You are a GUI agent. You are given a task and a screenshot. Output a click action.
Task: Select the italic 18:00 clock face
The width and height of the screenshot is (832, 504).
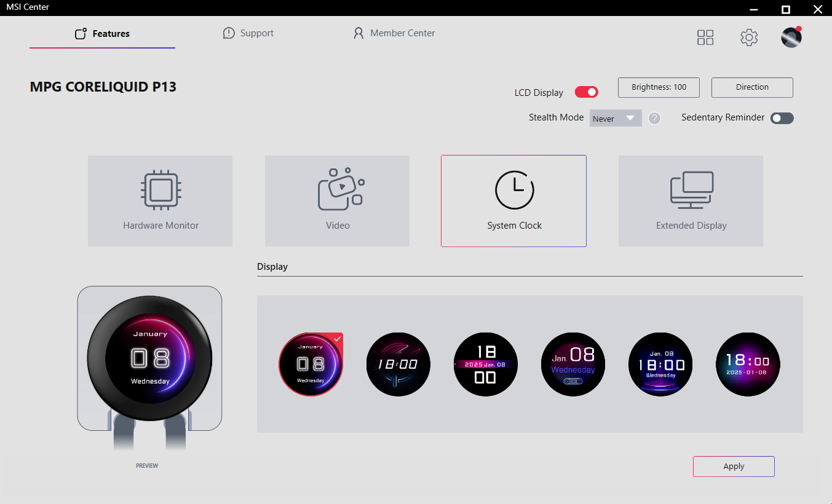coord(398,364)
